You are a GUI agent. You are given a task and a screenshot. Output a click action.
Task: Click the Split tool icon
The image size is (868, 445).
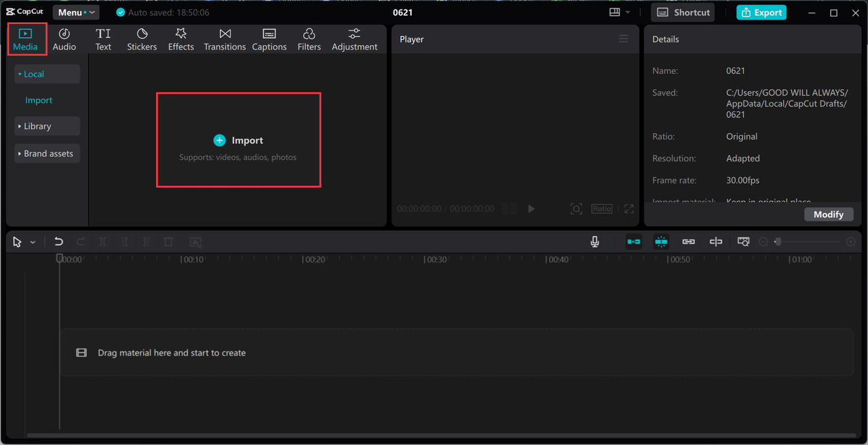[x=103, y=241]
